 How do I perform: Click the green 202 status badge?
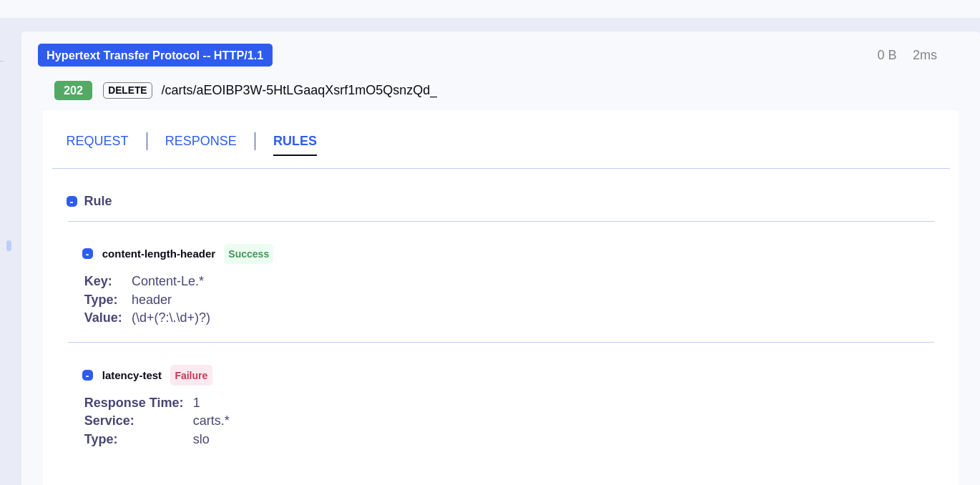(x=73, y=91)
